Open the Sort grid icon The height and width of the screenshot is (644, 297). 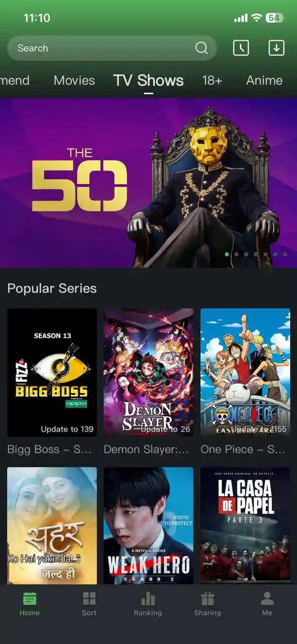click(x=89, y=598)
